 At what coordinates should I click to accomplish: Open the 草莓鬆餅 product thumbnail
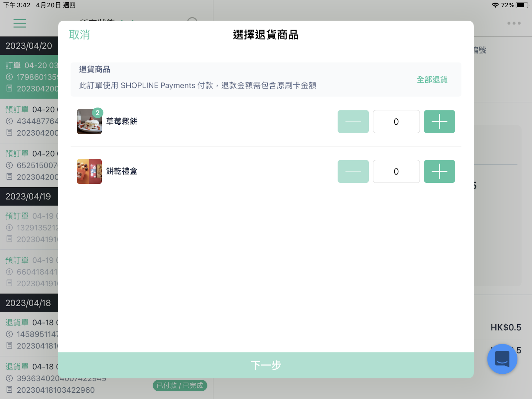89,122
